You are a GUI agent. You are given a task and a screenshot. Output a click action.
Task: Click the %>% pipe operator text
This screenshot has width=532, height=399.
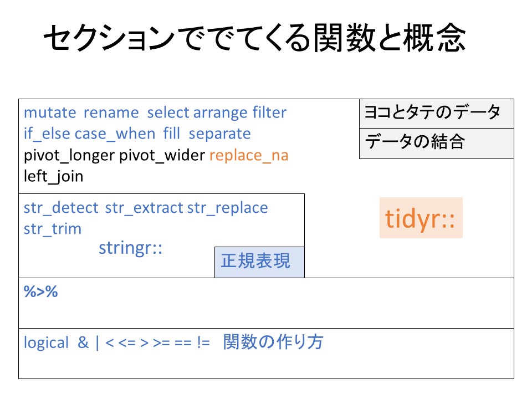pyautogui.click(x=40, y=292)
